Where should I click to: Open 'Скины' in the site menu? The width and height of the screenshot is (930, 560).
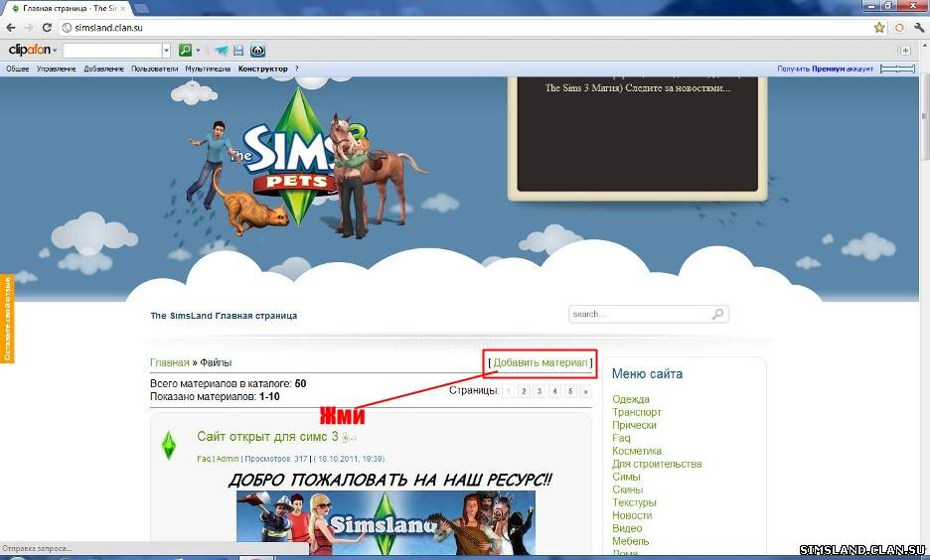628,490
